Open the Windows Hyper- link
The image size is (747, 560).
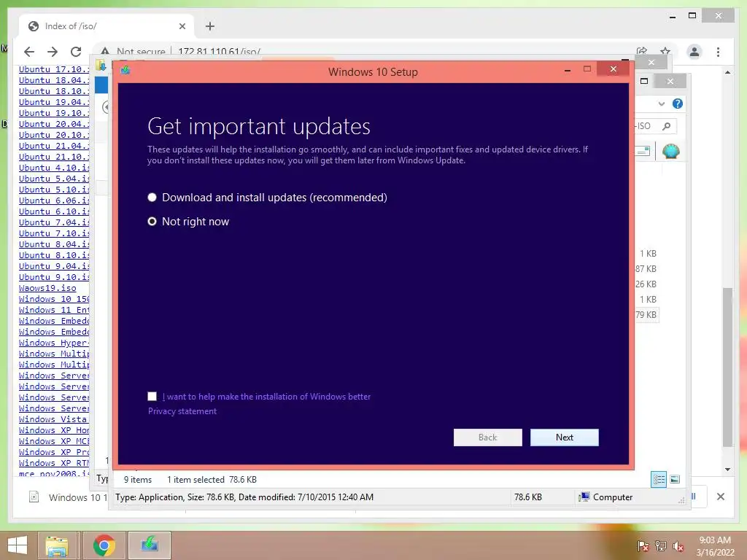tap(54, 343)
